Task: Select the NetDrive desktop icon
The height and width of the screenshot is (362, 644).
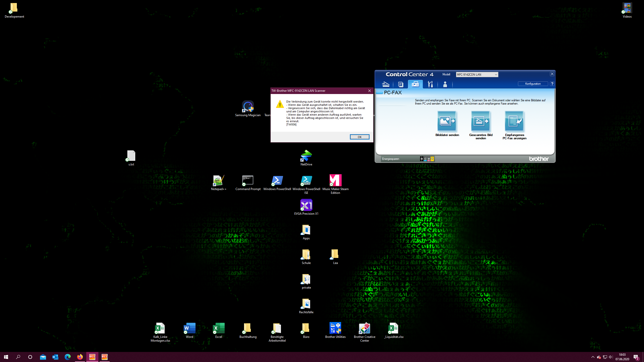Action: [x=306, y=156]
